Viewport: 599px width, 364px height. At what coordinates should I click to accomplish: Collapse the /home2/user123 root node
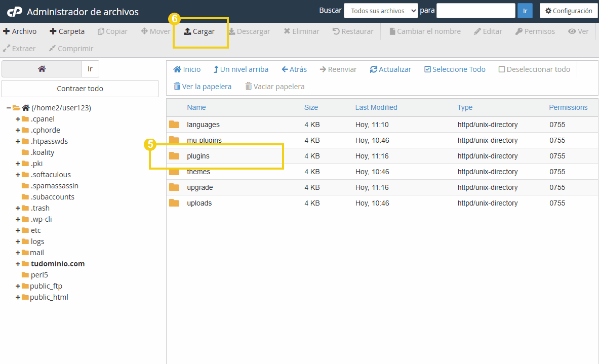click(x=9, y=108)
